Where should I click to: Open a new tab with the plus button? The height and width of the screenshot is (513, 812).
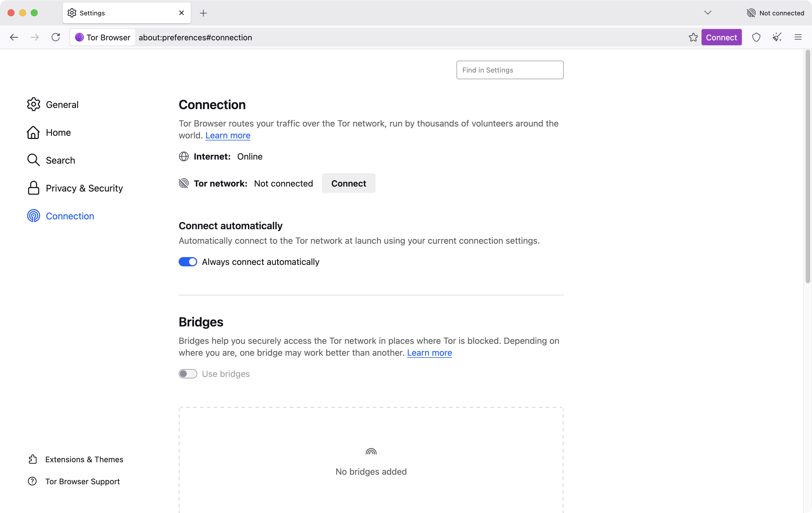pos(203,13)
